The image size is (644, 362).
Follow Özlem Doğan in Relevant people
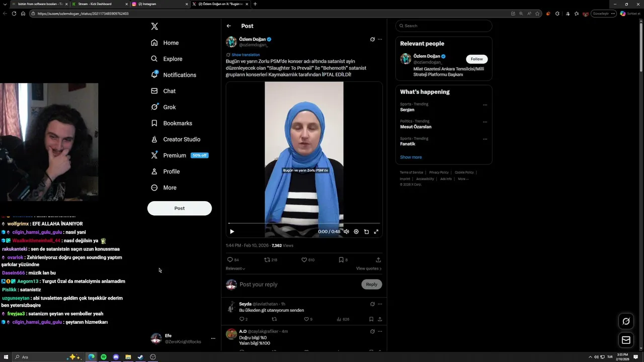(476, 59)
